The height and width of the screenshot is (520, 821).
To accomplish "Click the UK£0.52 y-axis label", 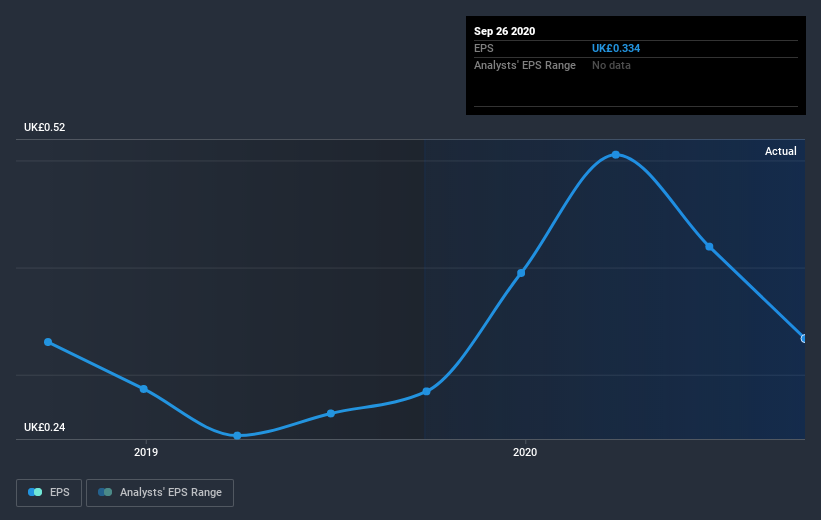I will [x=45, y=127].
